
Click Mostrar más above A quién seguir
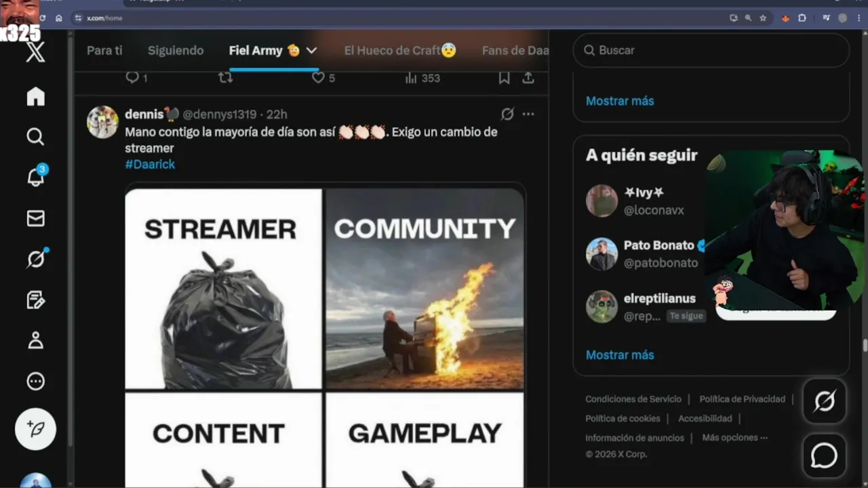pos(620,101)
